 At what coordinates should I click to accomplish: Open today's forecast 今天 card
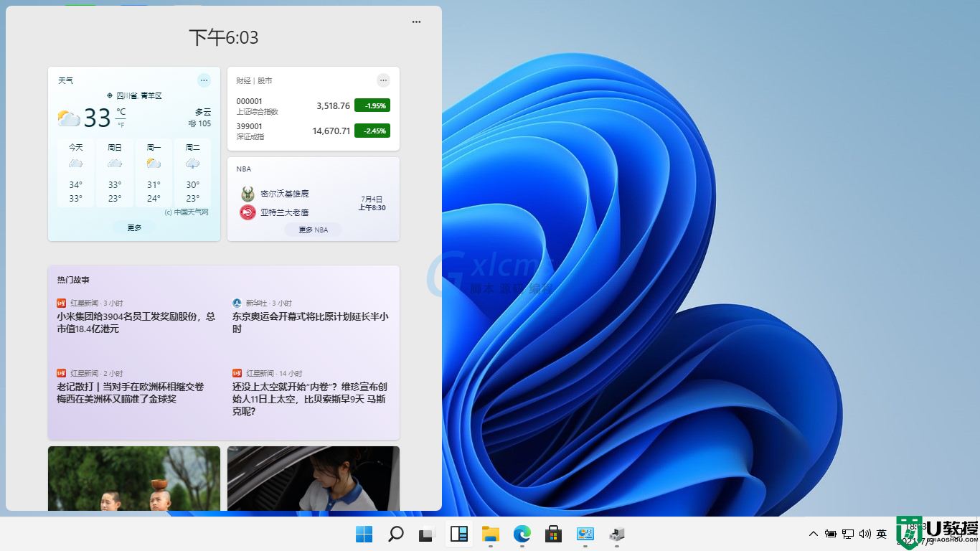pyautogui.click(x=75, y=173)
